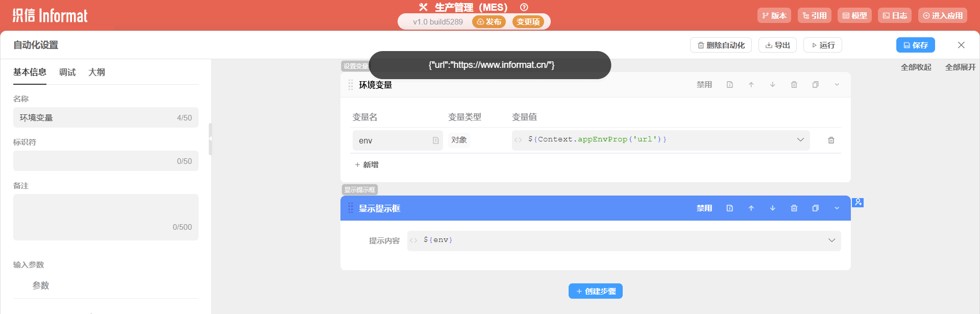This screenshot has height=314, width=980.
Task: Click the help question mark icon
Action: [524, 7]
